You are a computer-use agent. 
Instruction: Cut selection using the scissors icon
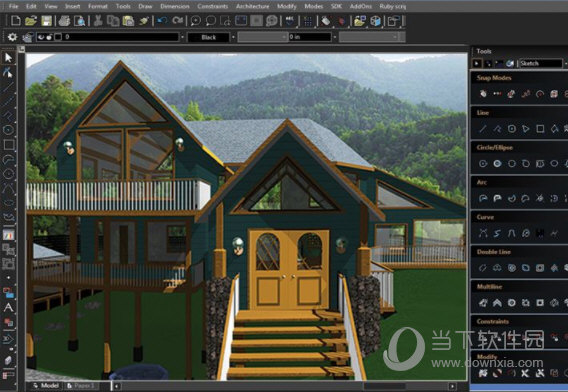pyautogui.click(x=97, y=21)
